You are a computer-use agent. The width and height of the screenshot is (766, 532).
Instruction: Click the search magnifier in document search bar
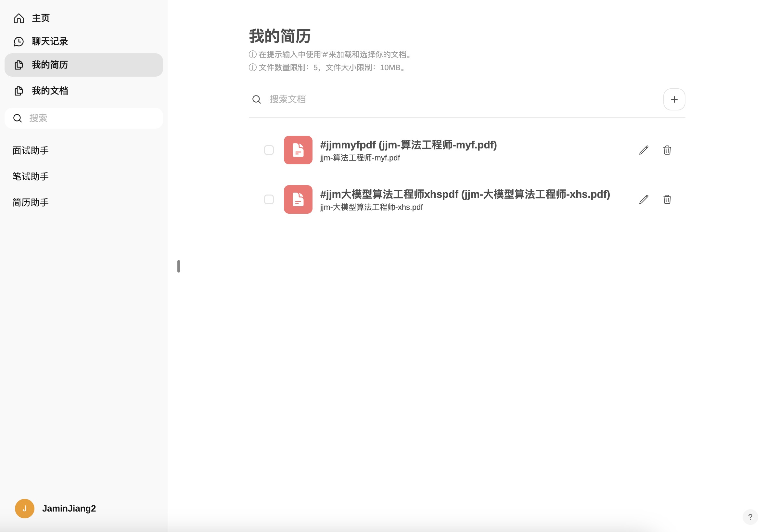[x=256, y=99]
